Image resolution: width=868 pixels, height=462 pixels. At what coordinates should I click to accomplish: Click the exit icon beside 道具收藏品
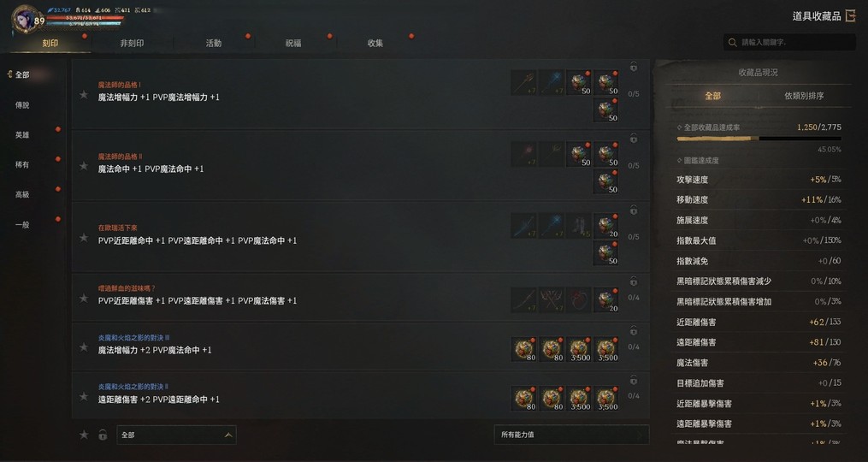(850, 16)
